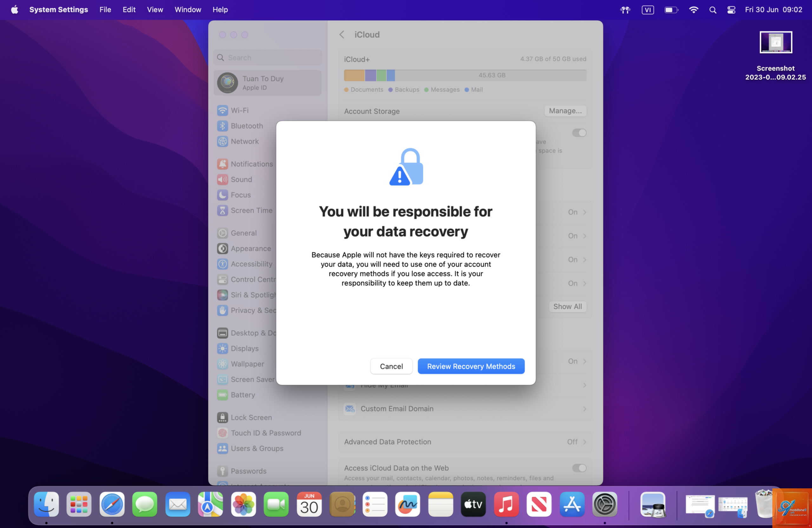Go back from iCloud pane
This screenshot has height=528, width=812.
342,35
